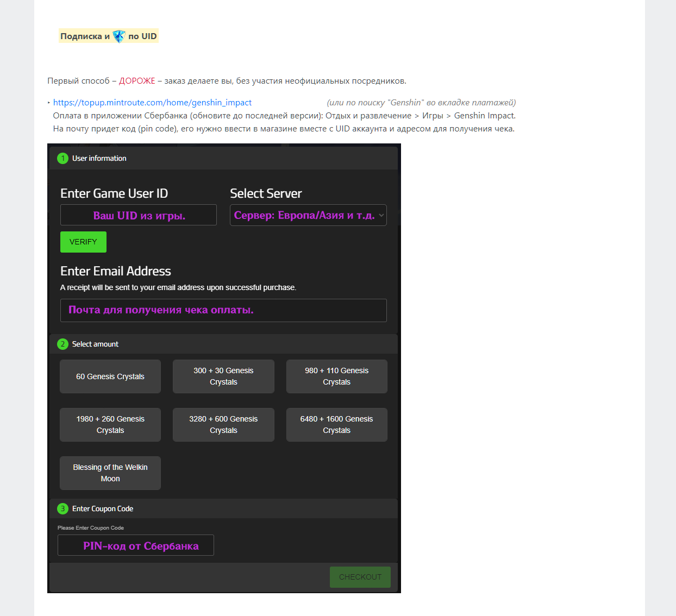Click the Game User ID input field
Image resolution: width=676 pixels, height=616 pixels.
click(x=139, y=215)
